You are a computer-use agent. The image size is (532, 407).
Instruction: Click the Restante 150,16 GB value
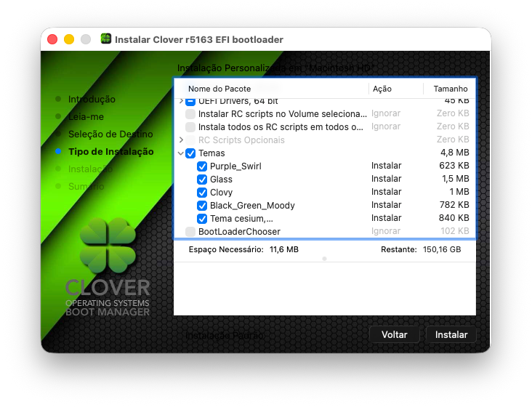click(x=442, y=249)
